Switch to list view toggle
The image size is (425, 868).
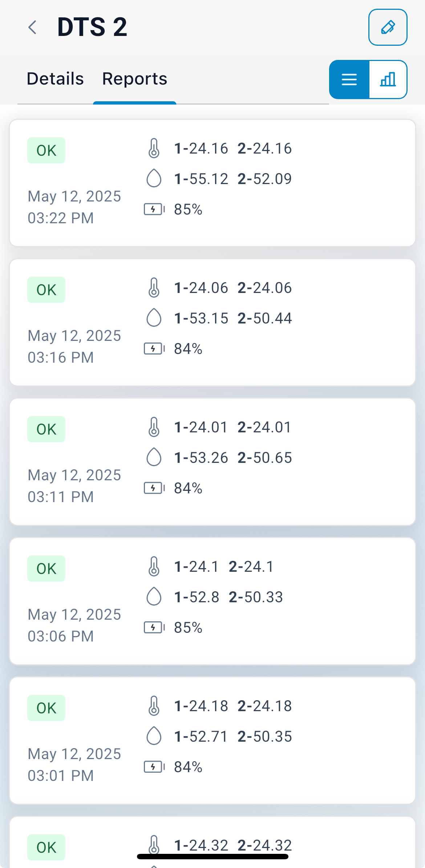pyautogui.click(x=349, y=80)
